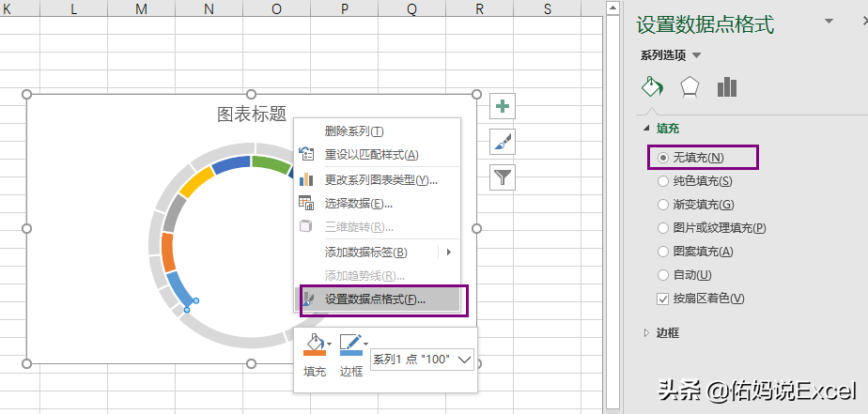Open the 添加数据标签 submenu arrow
This screenshot has width=868, height=414.
point(449,252)
